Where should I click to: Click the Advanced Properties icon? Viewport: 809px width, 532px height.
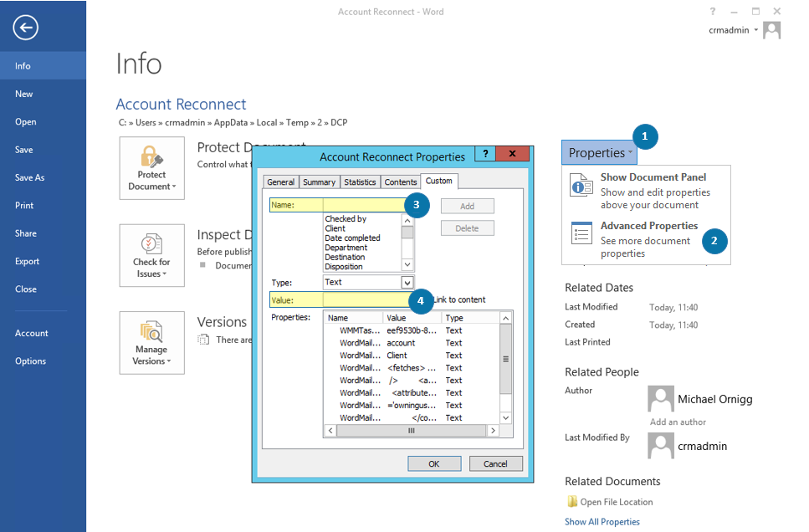click(x=581, y=233)
